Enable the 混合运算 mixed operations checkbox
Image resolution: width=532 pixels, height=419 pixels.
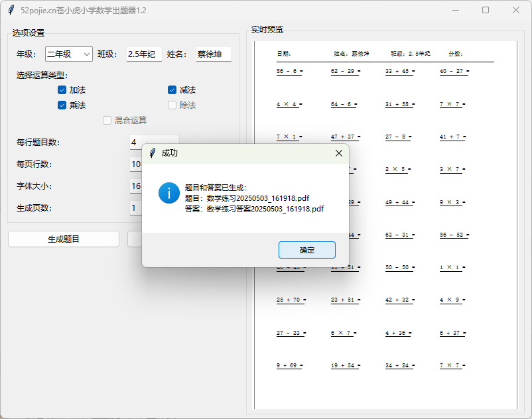pos(107,120)
